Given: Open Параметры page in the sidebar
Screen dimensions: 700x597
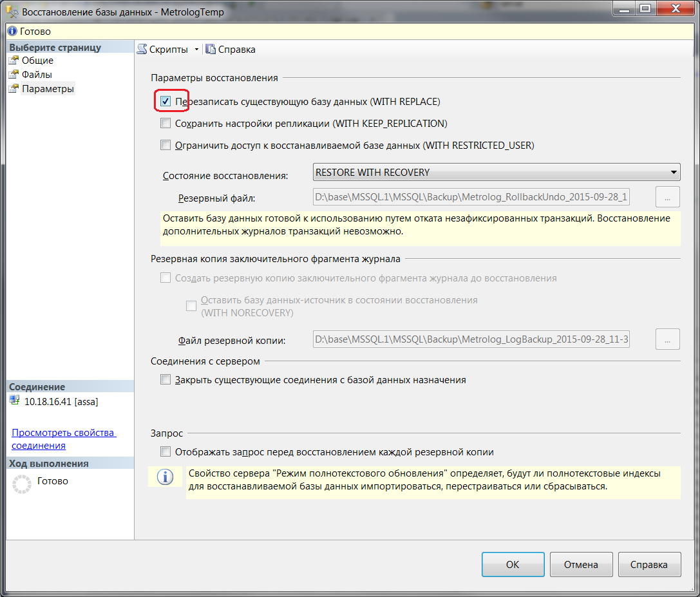Looking at the screenshot, I should pos(48,89).
